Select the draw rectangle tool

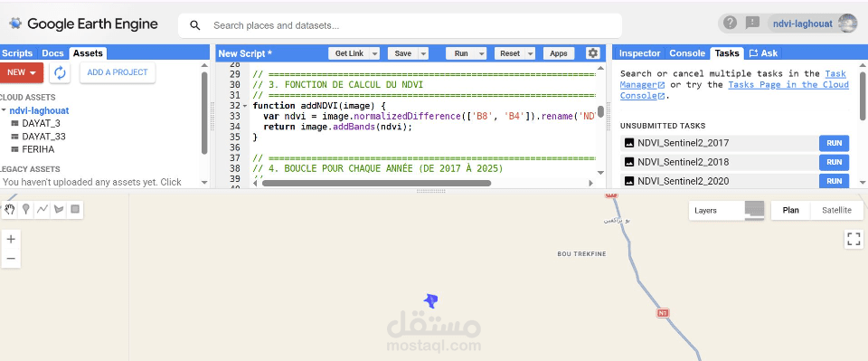(x=75, y=209)
